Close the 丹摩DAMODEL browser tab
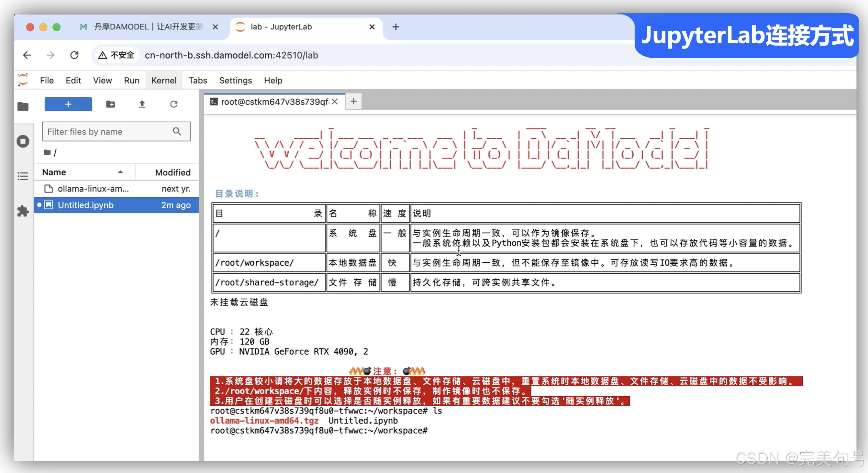The height and width of the screenshot is (473, 868). (215, 27)
